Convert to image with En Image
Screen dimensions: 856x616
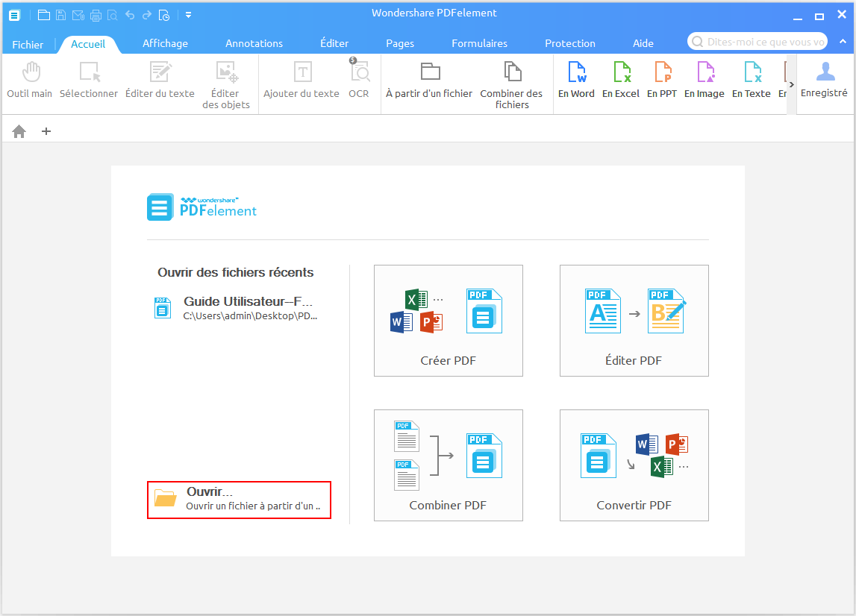[x=705, y=81]
